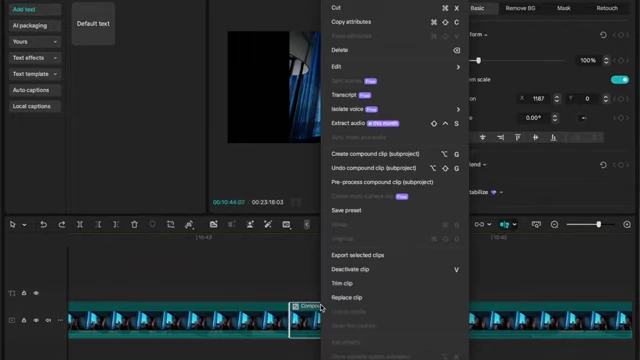Click the linkage chain icon in timeline toolbar
Image resolution: width=640 pixels, height=360 pixels.
click(479, 224)
